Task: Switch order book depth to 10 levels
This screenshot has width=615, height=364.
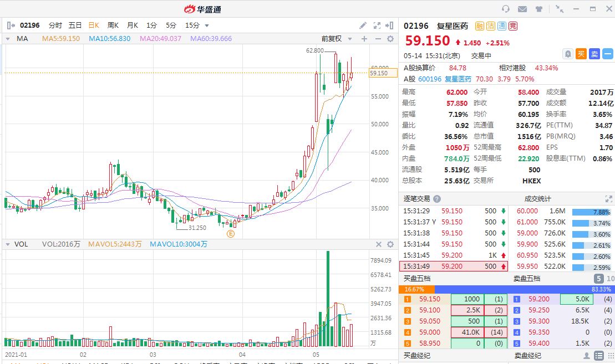Action: coord(611,279)
